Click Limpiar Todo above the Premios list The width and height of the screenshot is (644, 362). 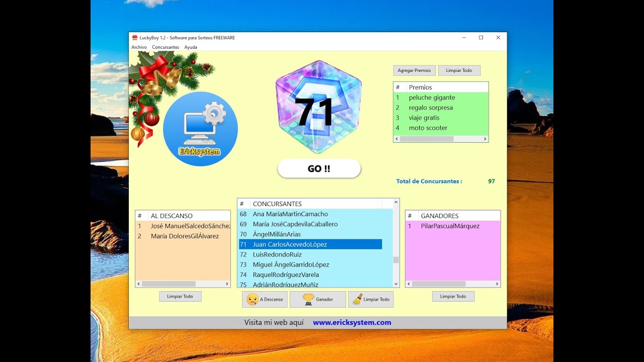459,70
